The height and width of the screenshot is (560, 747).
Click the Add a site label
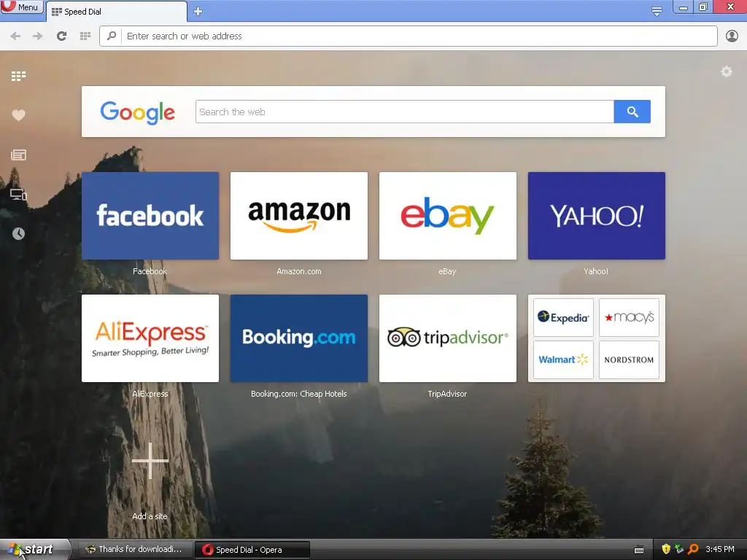point(150,516)
